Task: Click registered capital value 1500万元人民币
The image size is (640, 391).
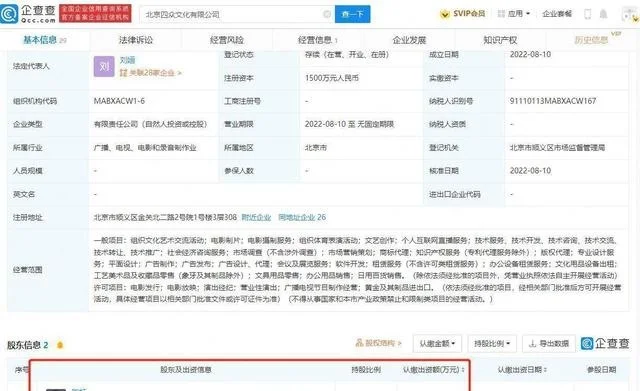Action: (331, 78)
